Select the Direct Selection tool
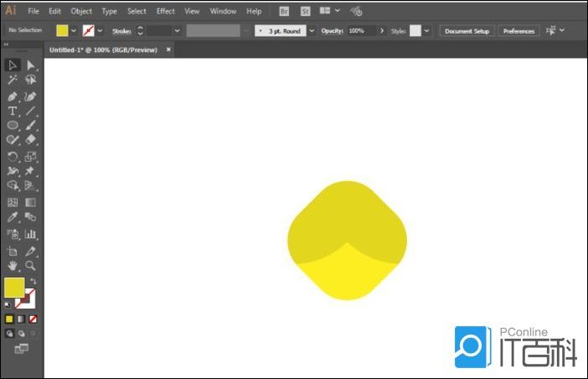 click(31, 65)
